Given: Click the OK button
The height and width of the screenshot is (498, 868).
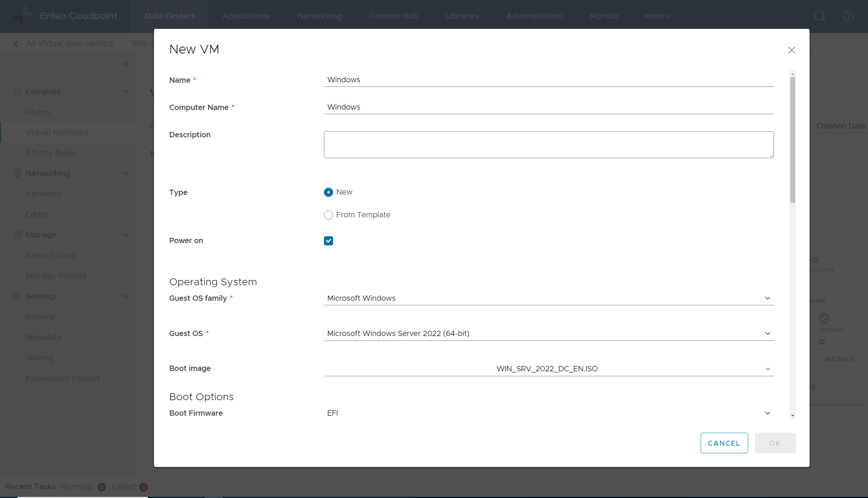Looking at the screenshot, I should [775, 443].
